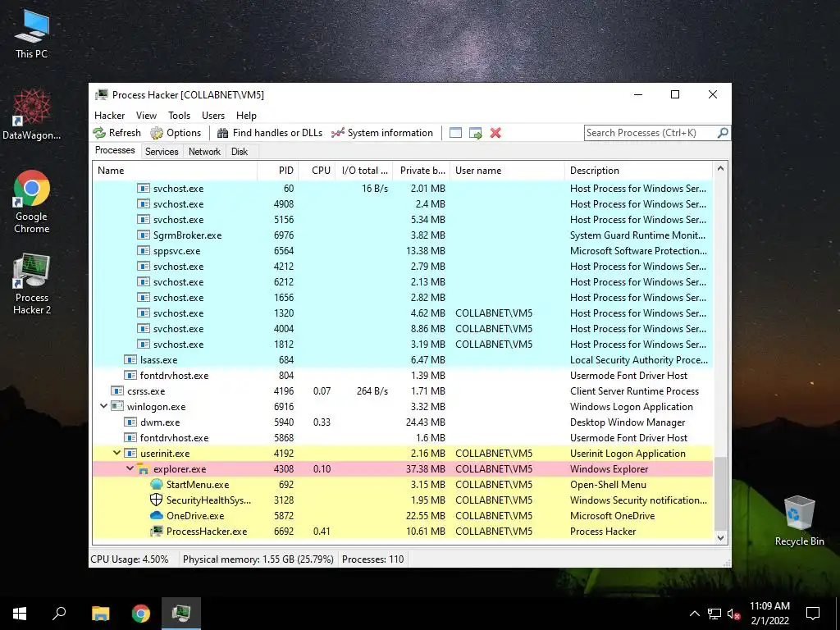The width and height of the screenshot is (840, 630).
Task: Click the scrollbar up arrow
Action: tap(720, 169)
